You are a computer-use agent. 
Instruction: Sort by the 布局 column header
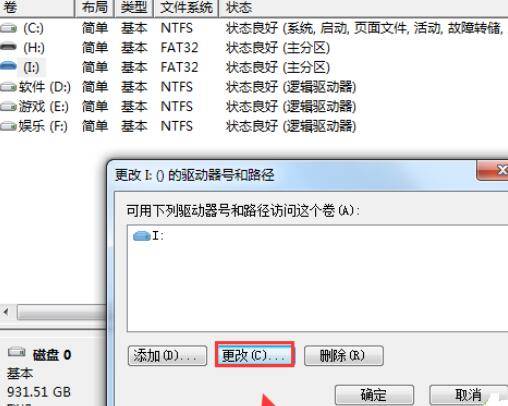click(95, 8)
